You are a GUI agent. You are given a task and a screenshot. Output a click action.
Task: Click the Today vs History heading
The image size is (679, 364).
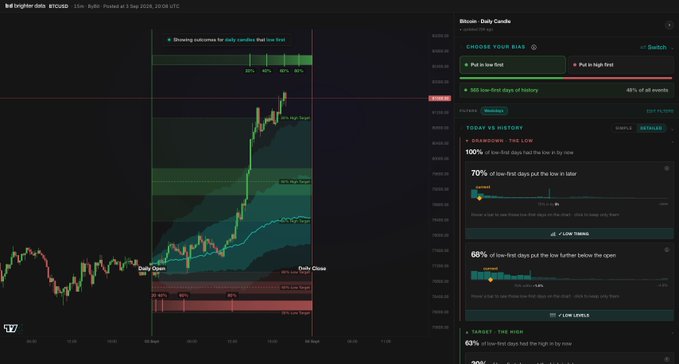[x=495, y=128]
